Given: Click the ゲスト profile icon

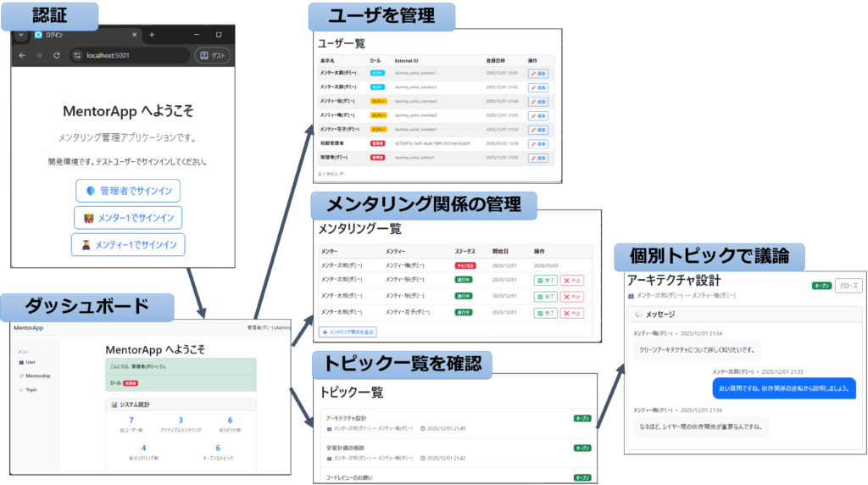Looking at the screenshot, I should pyautogui.click(x=214, y=55).
